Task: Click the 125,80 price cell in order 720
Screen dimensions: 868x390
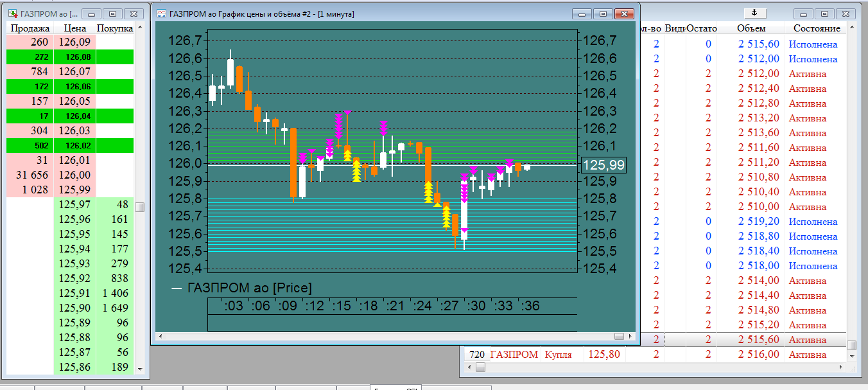Action: (x=604, y=355)
